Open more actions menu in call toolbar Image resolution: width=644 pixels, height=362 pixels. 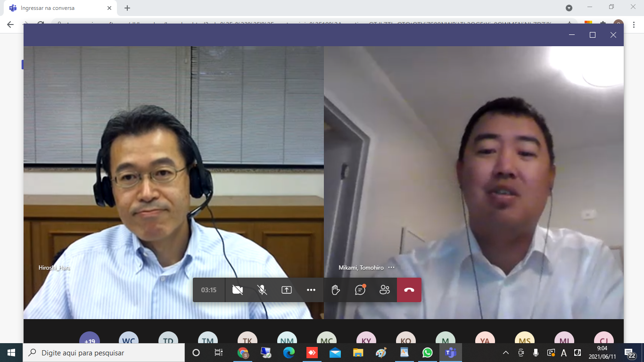click(311, 290)
